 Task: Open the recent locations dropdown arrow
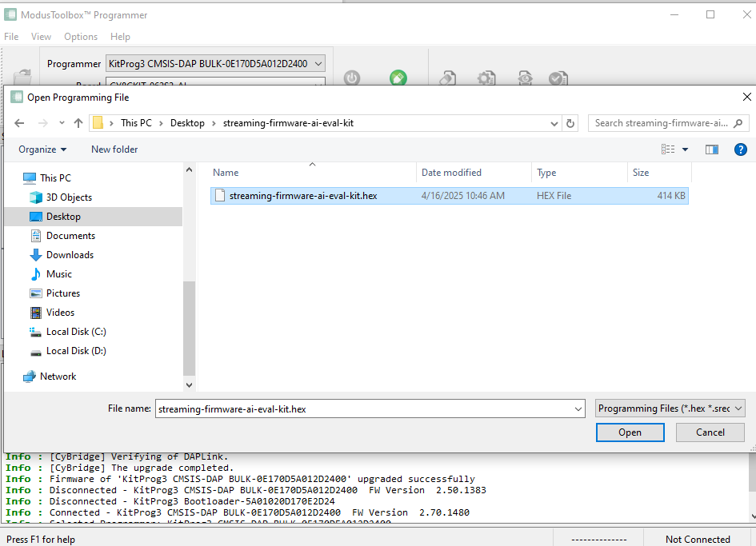(62, 123)
